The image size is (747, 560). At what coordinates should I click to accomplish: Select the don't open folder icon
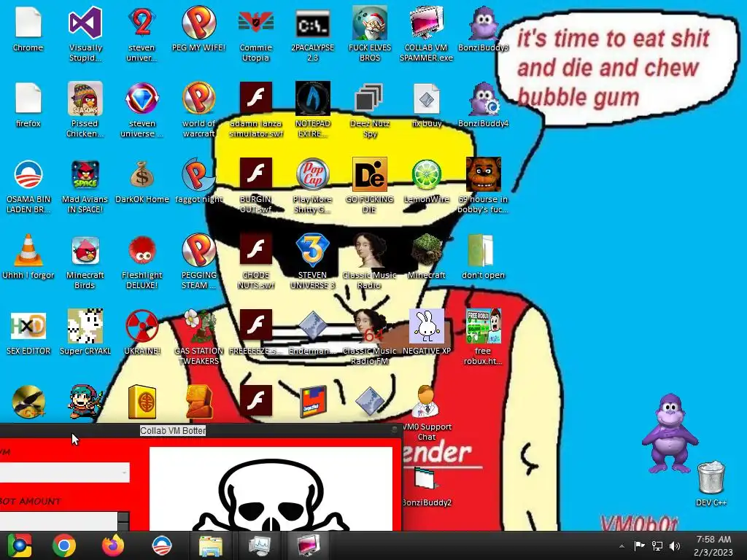(483, 257)
